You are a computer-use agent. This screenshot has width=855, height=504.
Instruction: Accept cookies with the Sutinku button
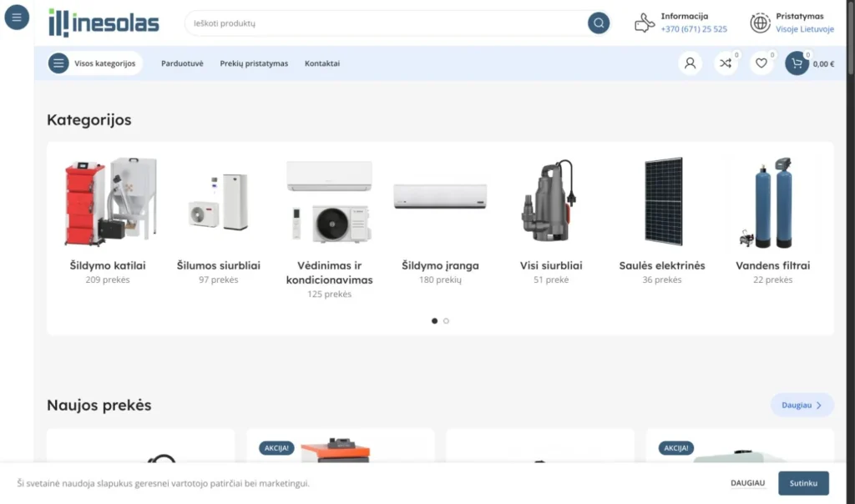pyautogui.click(x=803, y=483)
